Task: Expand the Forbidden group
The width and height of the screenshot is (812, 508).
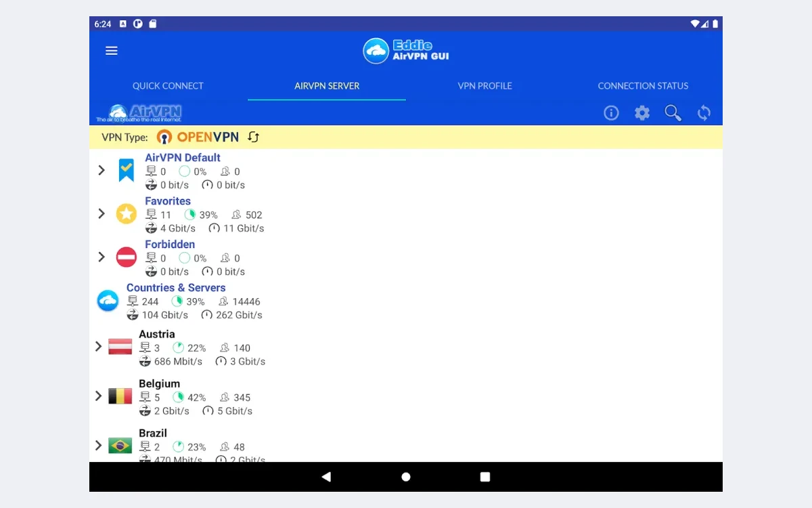Action: pyautogui.click(x=101, y=257)
